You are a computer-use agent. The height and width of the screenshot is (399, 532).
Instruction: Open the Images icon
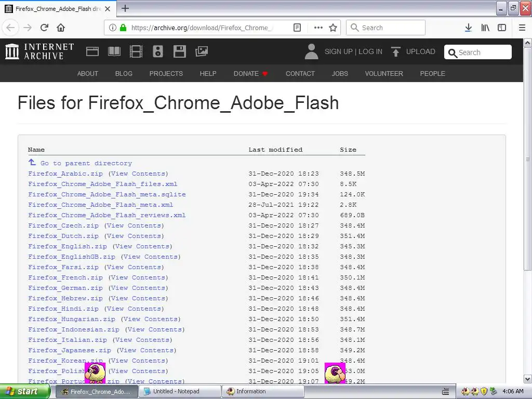click(x=202, y=51)
